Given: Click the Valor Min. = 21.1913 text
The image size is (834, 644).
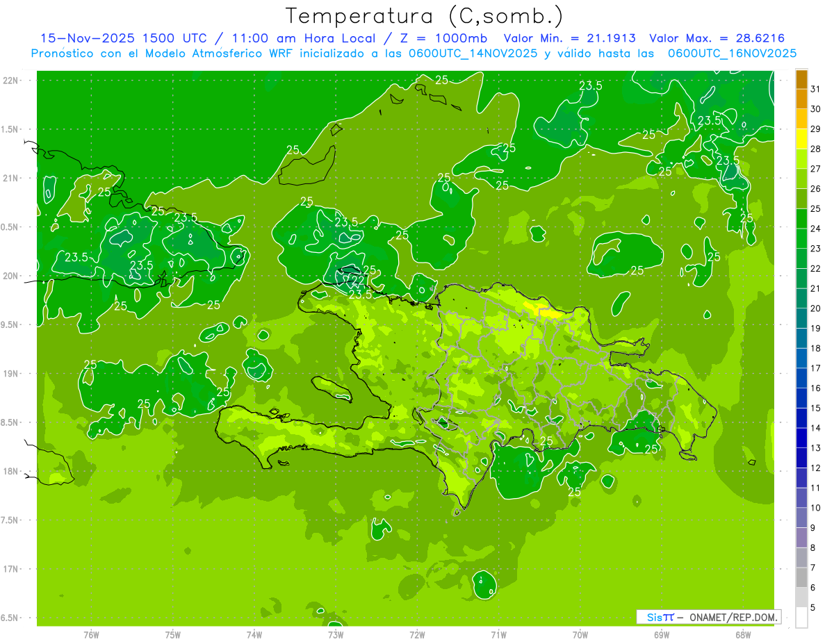Looking at the screenshot, I should 570,38.
